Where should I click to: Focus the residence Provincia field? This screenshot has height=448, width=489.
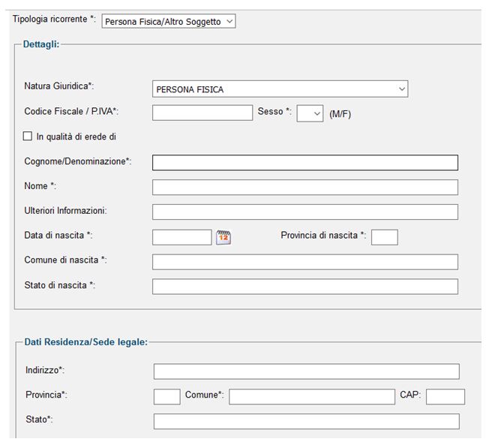[166, 396]
